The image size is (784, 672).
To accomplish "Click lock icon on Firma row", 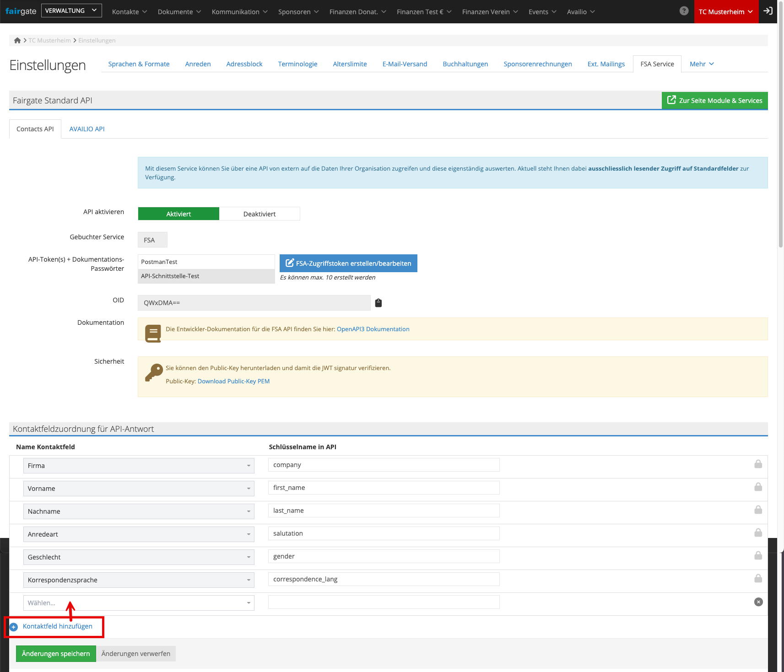I will pyautogui.click(x=758, y=464).
